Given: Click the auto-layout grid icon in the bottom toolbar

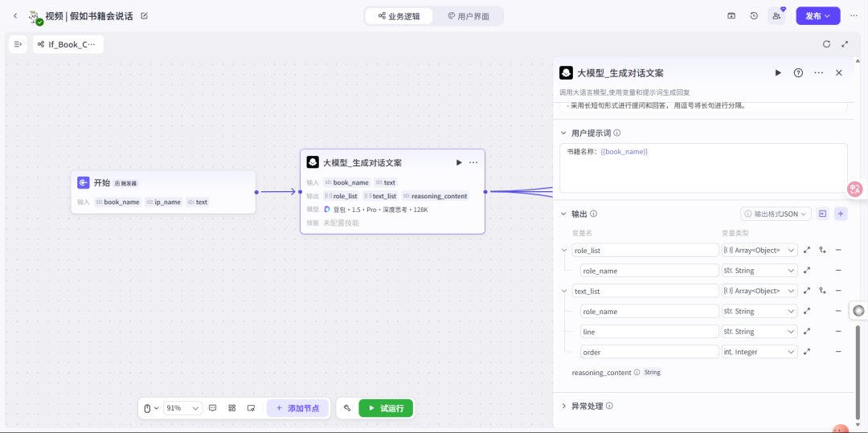Looking at the screenshot, I should click(x=232, y=408).
